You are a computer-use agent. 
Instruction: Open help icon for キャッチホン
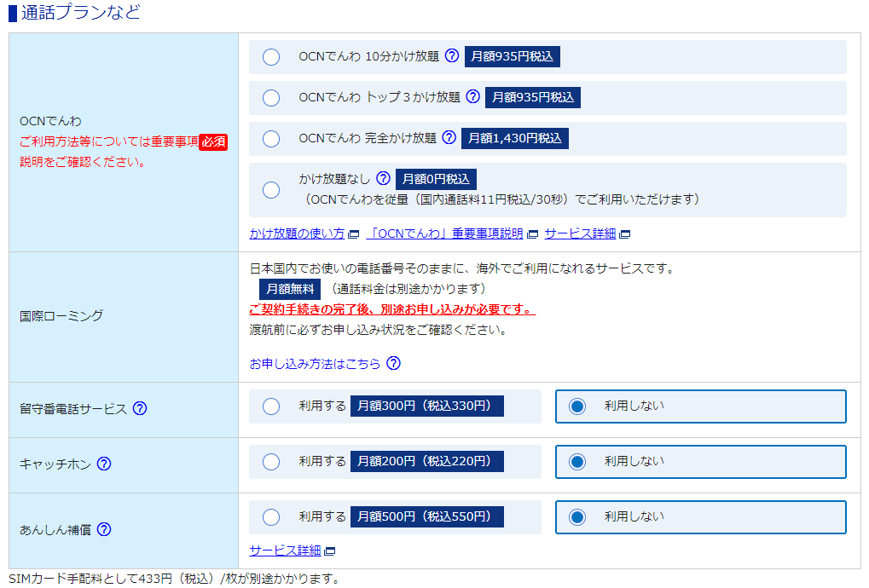coord(104,464)
